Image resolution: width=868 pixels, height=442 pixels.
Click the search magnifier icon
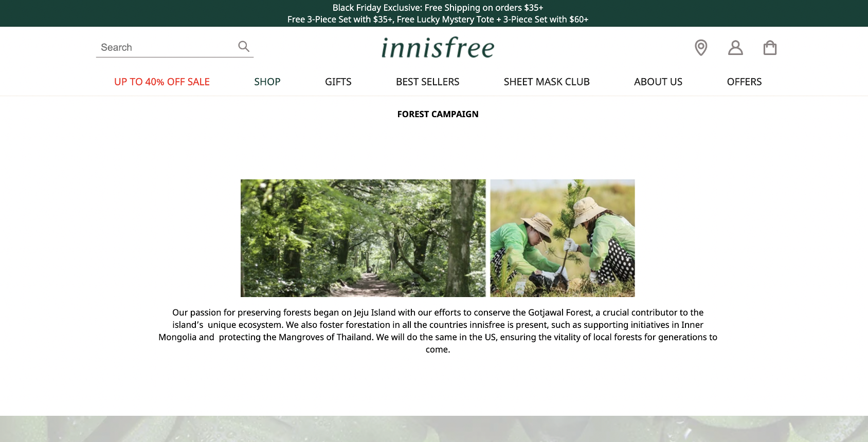pyautogui.click(x=244, y=47)
